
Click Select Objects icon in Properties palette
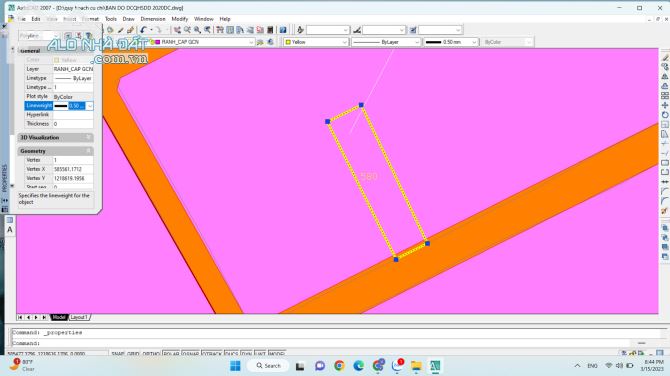79,36
